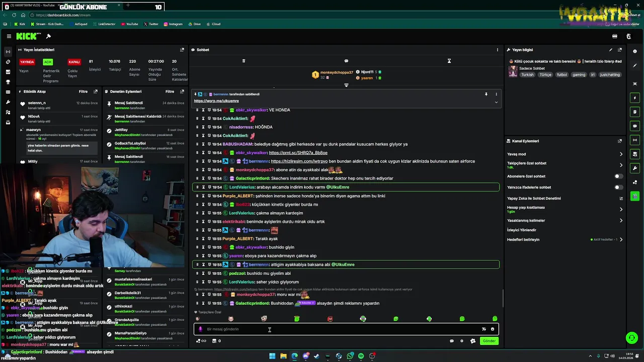Unpin the pinned message by berrrennn

tap(486, 94)
